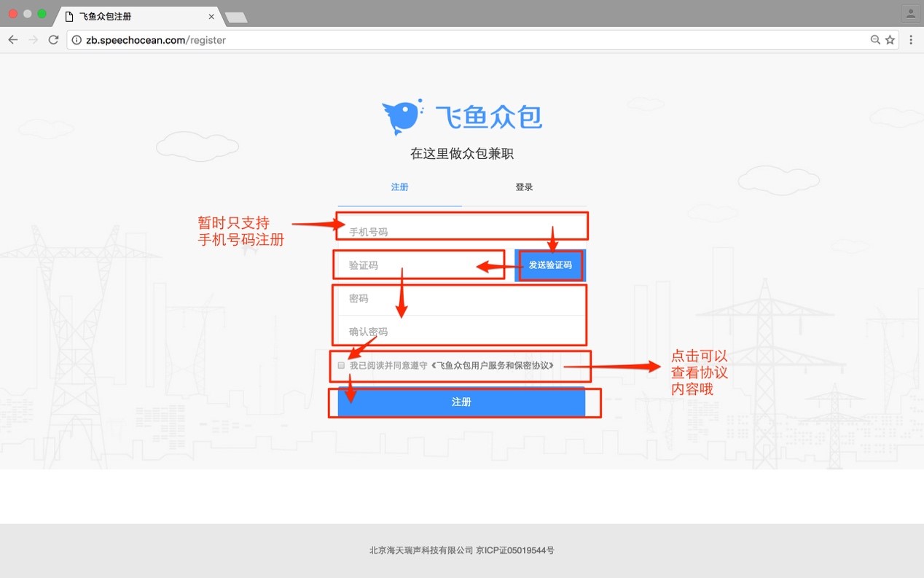The height and width of the screenshot is (578, 924).
Task: Switch to the 注册 tab
Action: 399,187
